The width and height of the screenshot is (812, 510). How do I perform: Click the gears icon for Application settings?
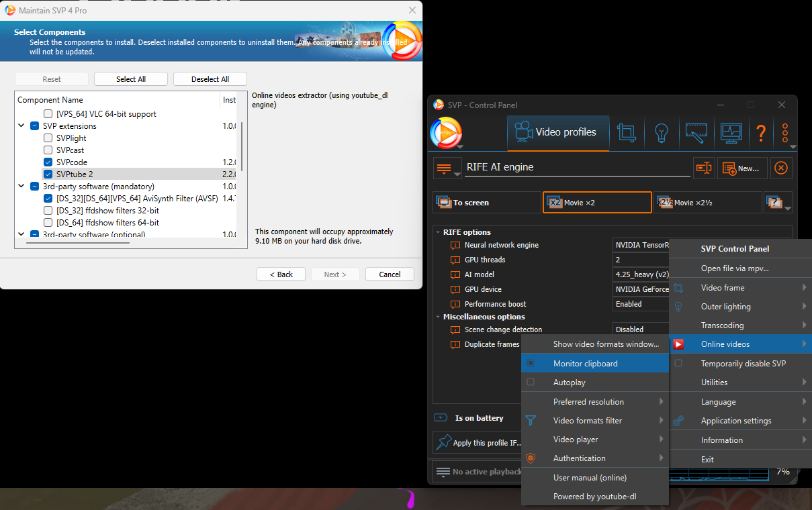(678, 421)
